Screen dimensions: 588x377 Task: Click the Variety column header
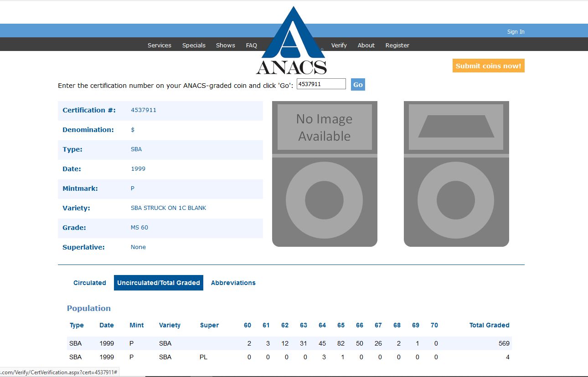(x=170, y=325)
